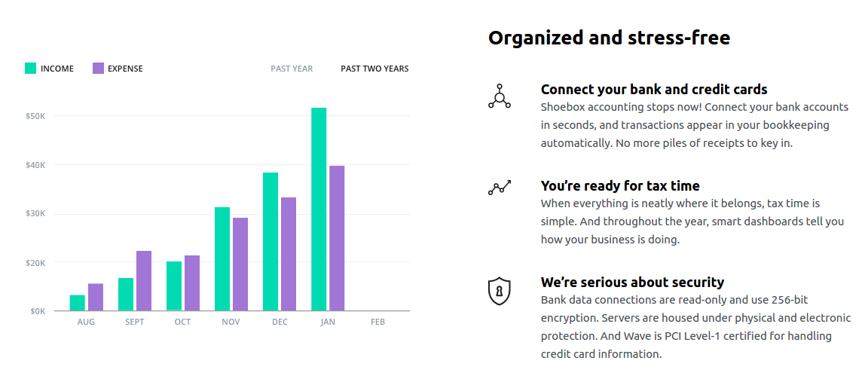Viewport: 868px width, 379px height.
Task: Click the security shield keyhole icon
Action: tap(500, 291)
